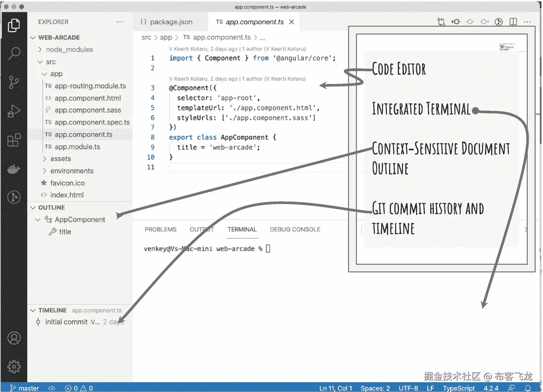Viewport: 543px width, 392px height.
Task: Click the blame code lens above import line
Action: (237, 49)
